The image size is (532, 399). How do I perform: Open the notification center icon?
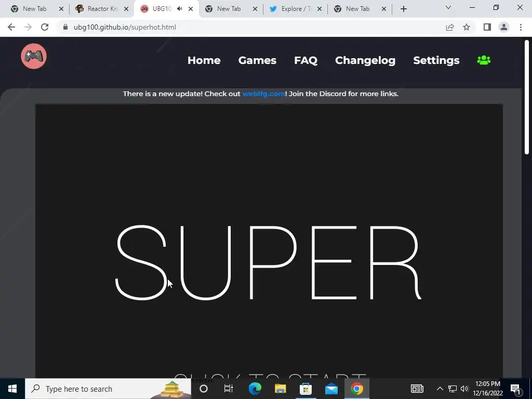click(x=515, y=389)
